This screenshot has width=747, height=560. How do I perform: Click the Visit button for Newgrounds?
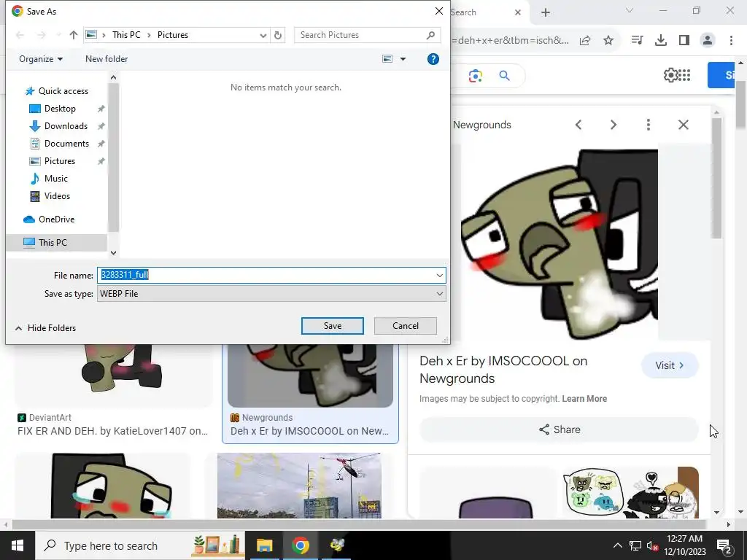point(670,365)
